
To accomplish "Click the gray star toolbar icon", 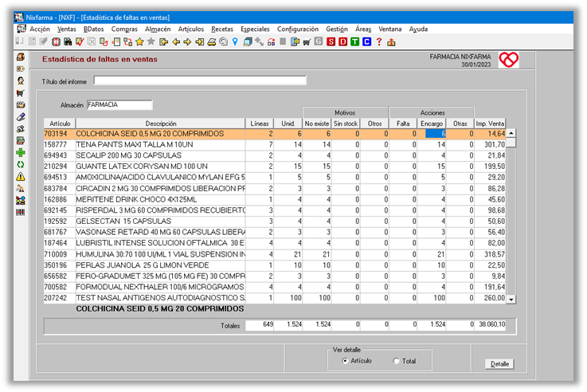I will pos(151,42).
